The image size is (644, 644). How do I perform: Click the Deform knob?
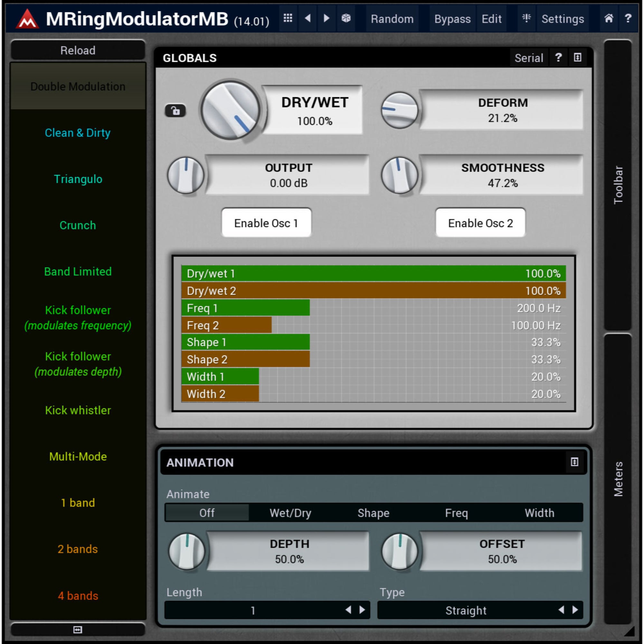[x=400, y=110]
